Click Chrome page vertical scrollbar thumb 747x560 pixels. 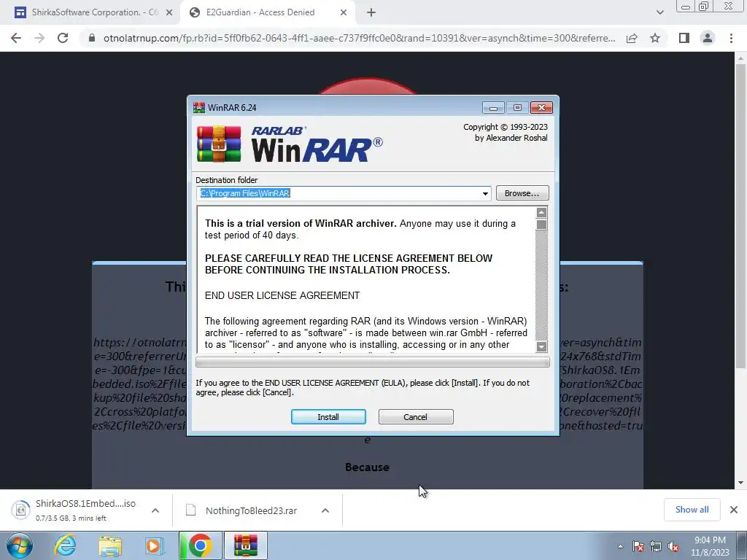point(740,216)
